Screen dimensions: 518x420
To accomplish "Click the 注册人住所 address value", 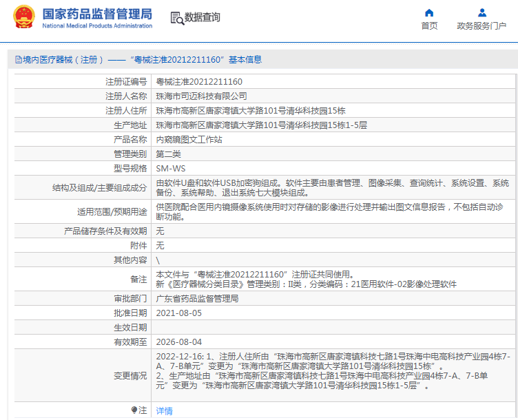I will pos(251,111).
